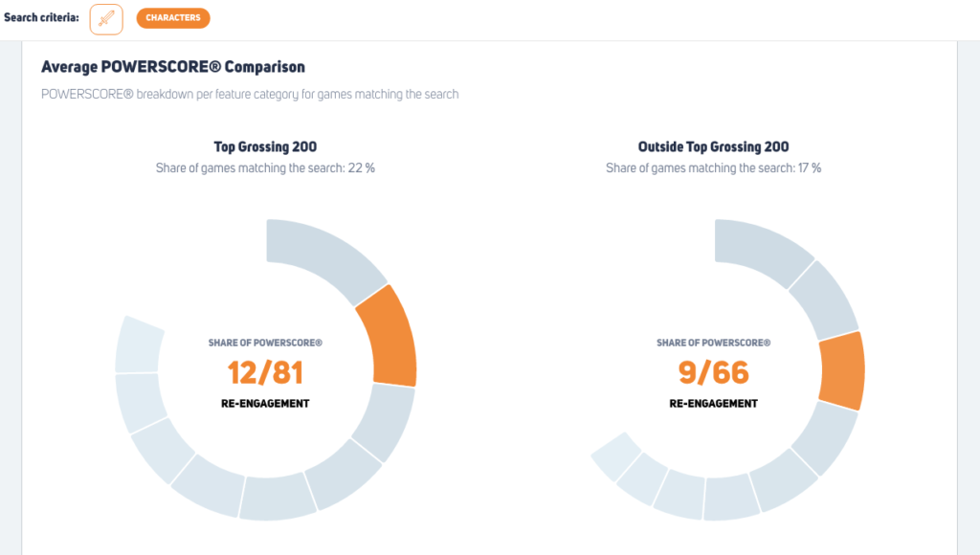The height and width of the screenshot is (555, 980).
Task: Click the Share of games 22 % text
Action: [266, 167]
